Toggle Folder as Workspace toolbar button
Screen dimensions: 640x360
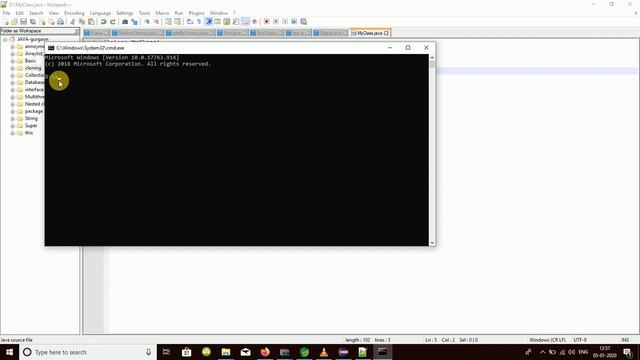click(245, 22)
